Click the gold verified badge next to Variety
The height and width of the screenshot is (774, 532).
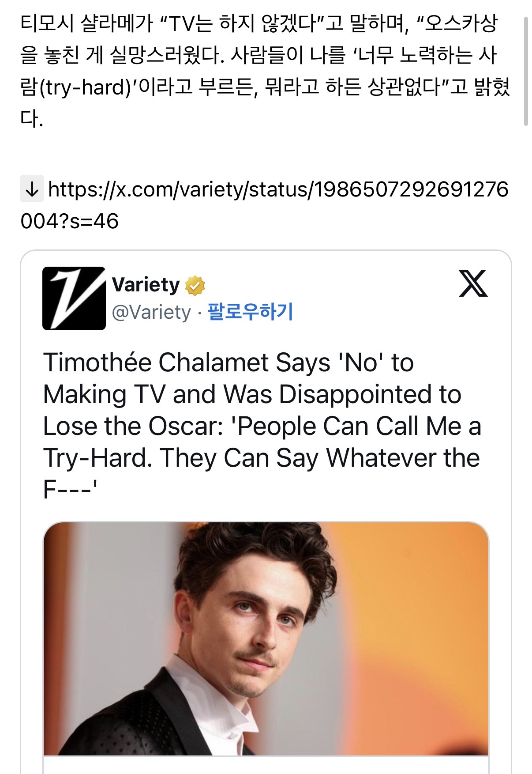click(195, 285)
